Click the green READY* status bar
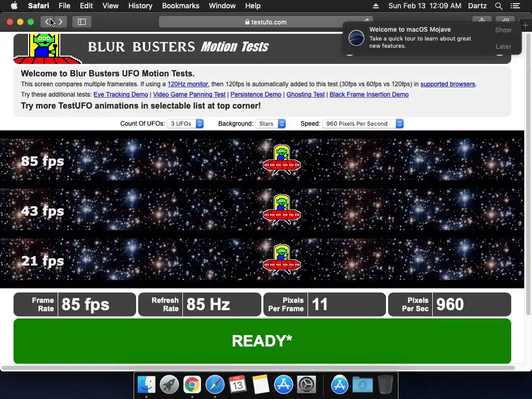532x399 pixels. point(262,341)
